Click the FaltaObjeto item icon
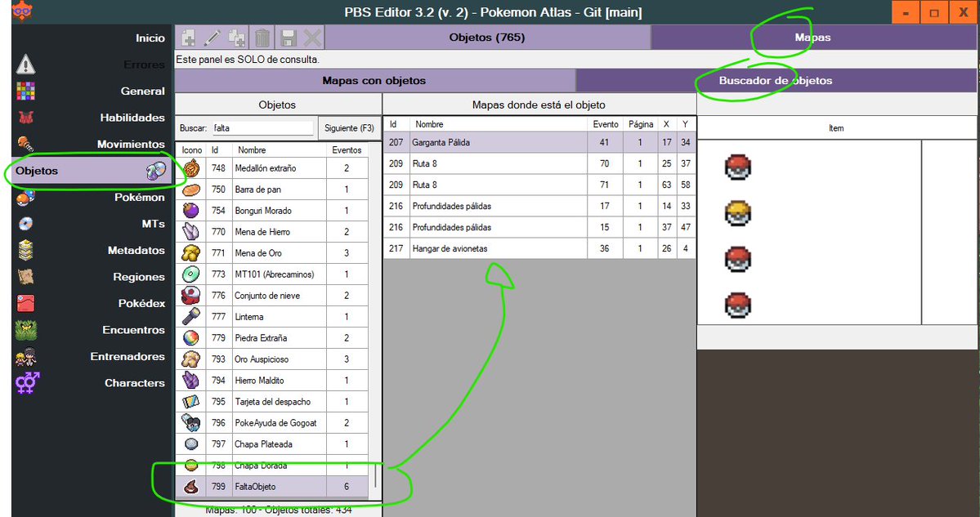This screenshot has width=980, height=517. 191,487
